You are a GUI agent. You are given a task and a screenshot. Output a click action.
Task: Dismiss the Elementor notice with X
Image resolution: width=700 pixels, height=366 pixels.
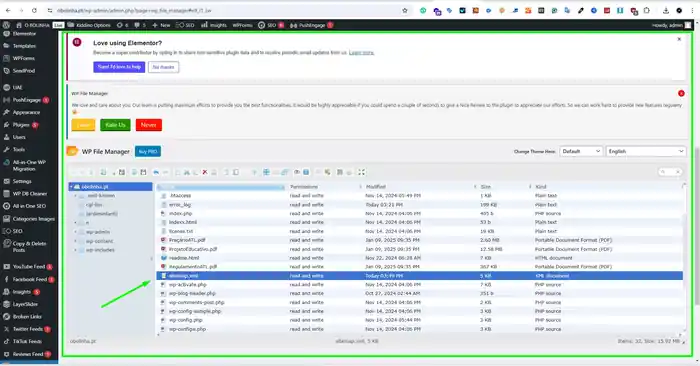click(x=679, y=39)
